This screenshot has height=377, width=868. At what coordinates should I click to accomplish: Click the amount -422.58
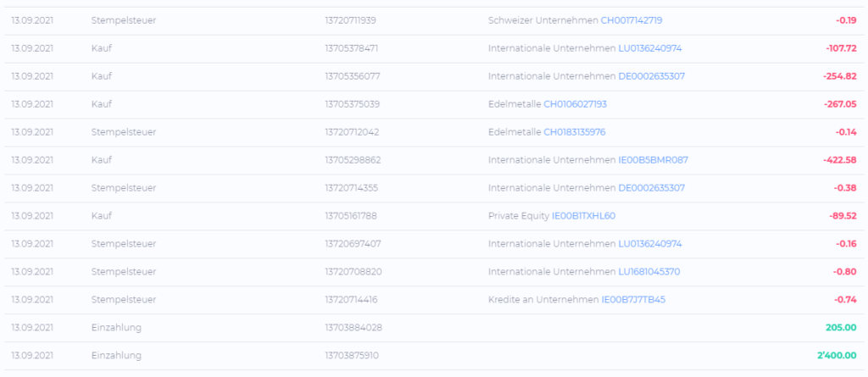(840, 160)
